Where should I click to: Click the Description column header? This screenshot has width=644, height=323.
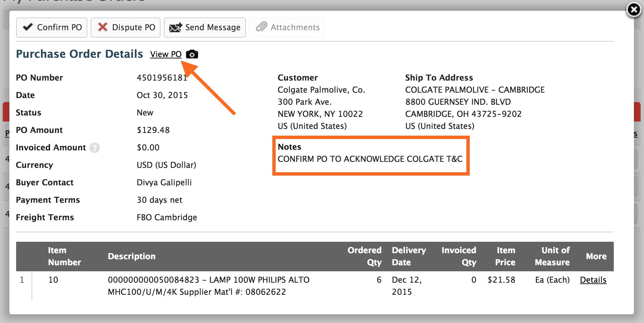click(x=132, y=257)
